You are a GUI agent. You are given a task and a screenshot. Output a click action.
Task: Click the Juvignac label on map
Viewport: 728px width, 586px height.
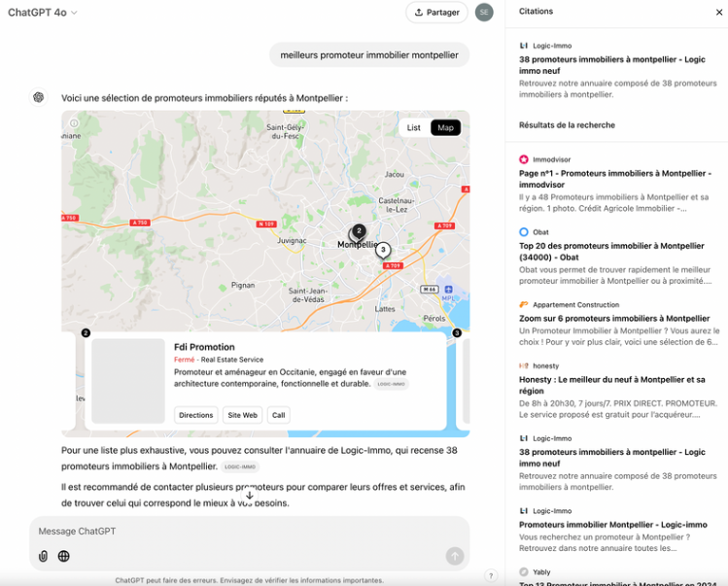click(292, 241)
